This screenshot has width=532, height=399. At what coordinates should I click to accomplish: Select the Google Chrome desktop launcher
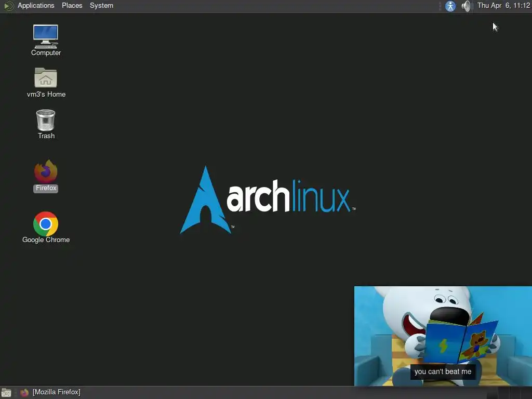[46, 228]
